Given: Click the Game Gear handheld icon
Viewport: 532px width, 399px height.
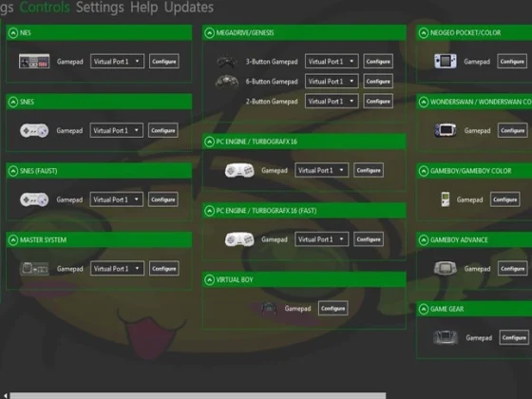Looking at the screenshot, I should click(446, 337).
